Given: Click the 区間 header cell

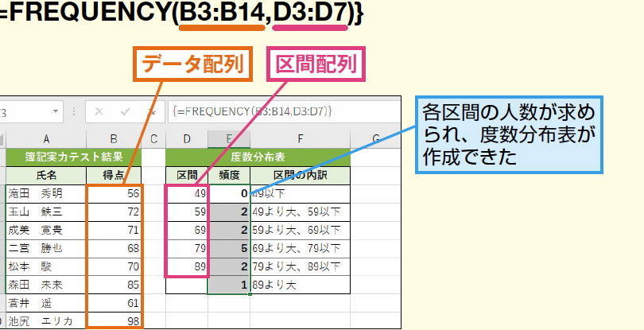Looking at the screenshot, I should [187, 176].
